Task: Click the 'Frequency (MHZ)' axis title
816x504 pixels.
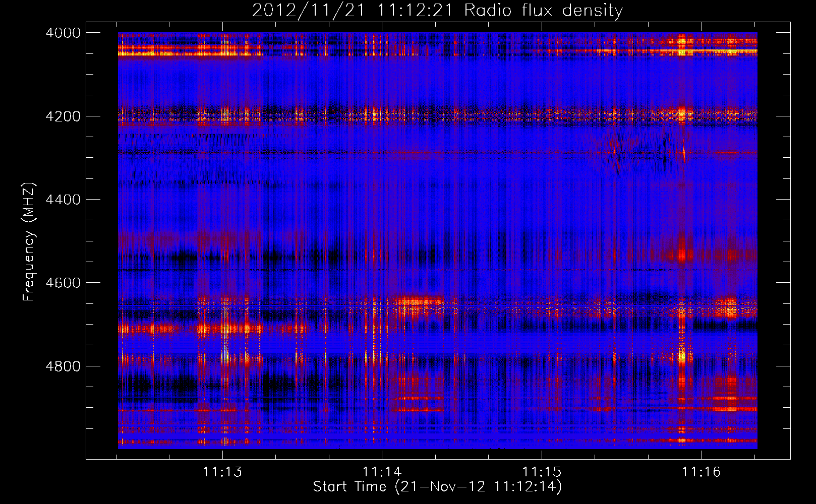Action: (x=29, y=242)
